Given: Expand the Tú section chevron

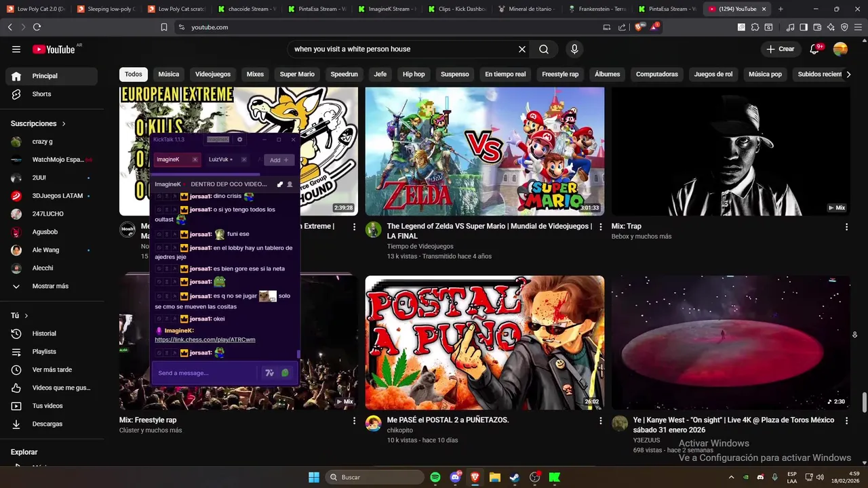Looking at the screenshot, I should pyautogui.click(x=26, y=316).
